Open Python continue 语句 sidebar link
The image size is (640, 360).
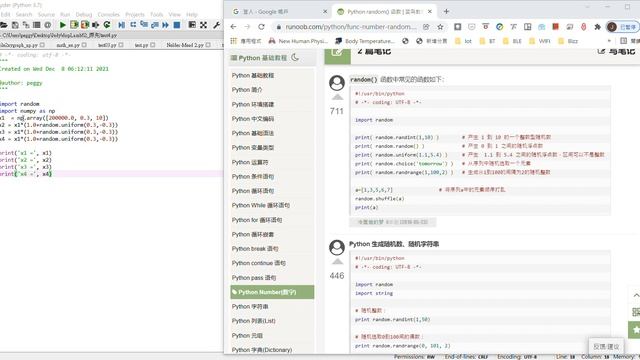coord(258,263)
